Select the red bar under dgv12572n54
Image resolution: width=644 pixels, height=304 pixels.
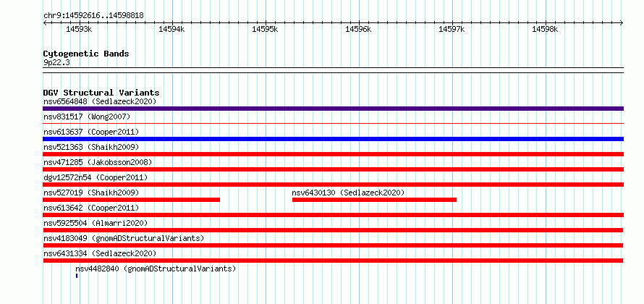(x=333, y=185)
